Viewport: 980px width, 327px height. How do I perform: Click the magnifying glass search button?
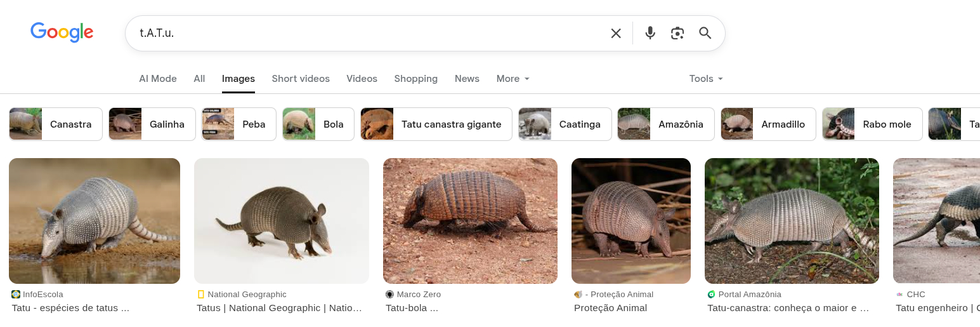705,33
